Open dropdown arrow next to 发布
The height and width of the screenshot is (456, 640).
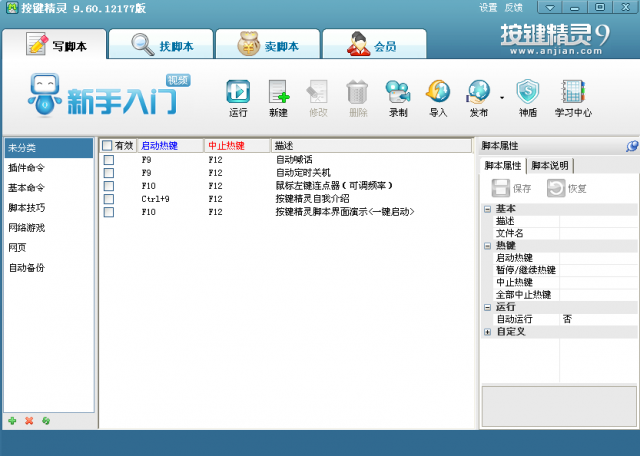tap(502, 98)
